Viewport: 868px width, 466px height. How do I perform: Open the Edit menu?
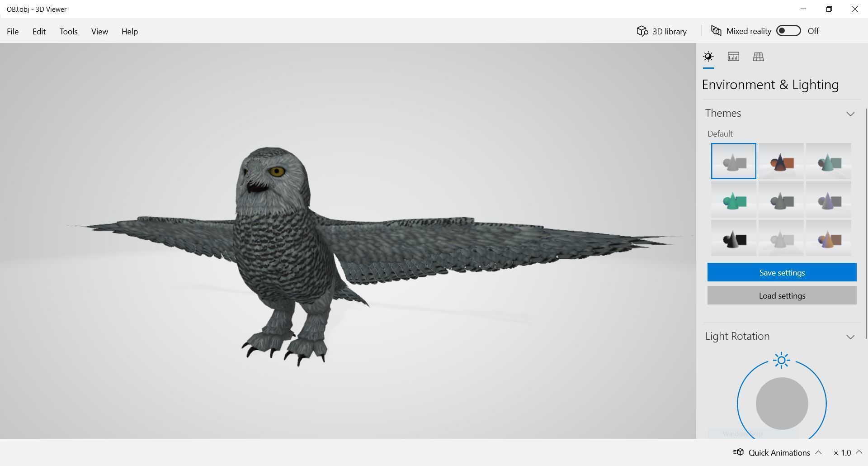[39, 31]
